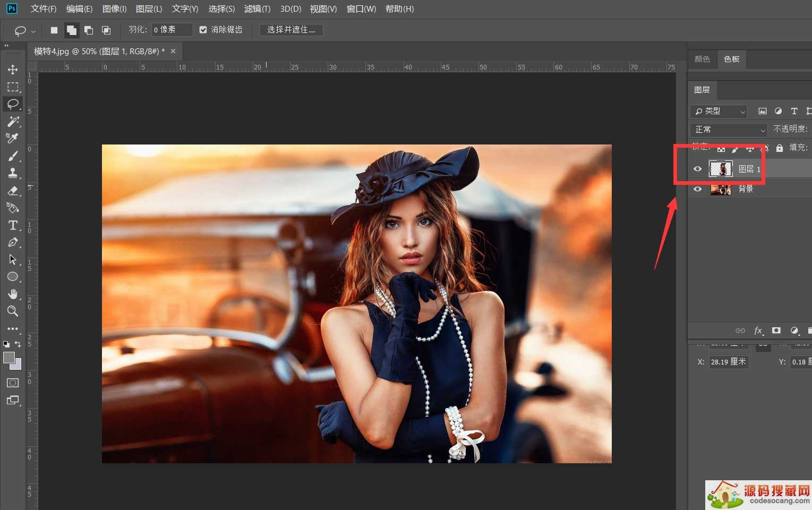The image size is (812, 510).
Task: Toggle Quick Mask mode
Action: coord(13,382)
